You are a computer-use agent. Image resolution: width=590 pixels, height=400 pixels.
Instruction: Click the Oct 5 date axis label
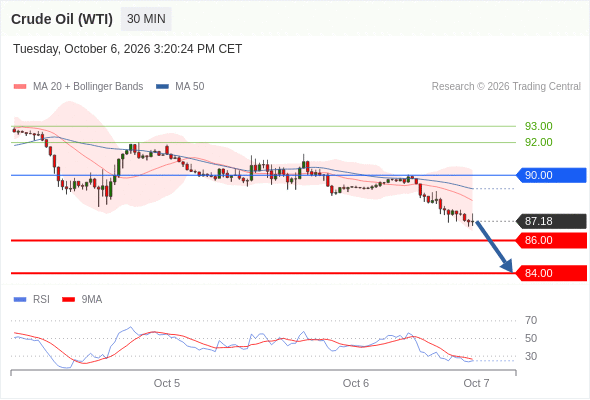167,383
